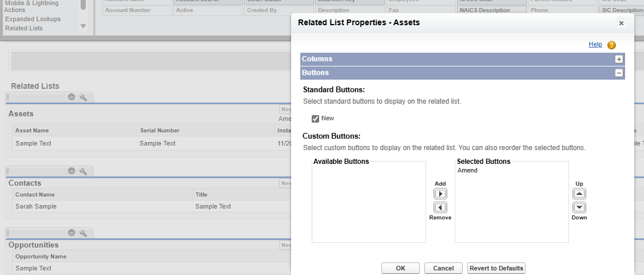Click the Opportunity Name column header
The width and height of the screenshot is (644, 275).
pos(41,257)
